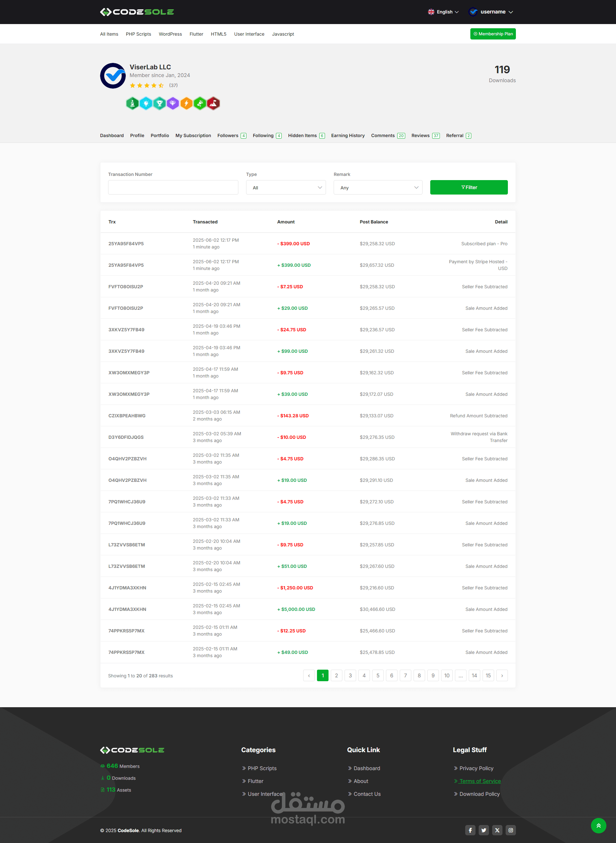Click the Facebook icon in footer
The height and width of the screenshot is (843, 616).
click(470, 830)
